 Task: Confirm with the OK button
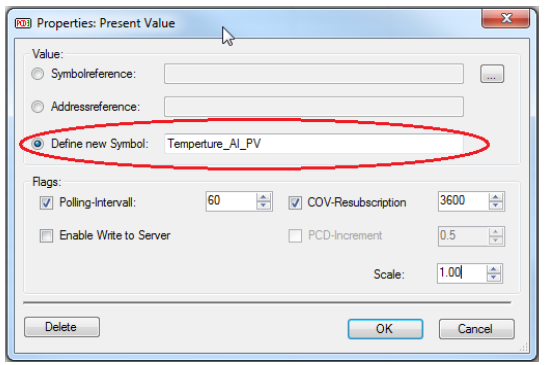(385, 329)
